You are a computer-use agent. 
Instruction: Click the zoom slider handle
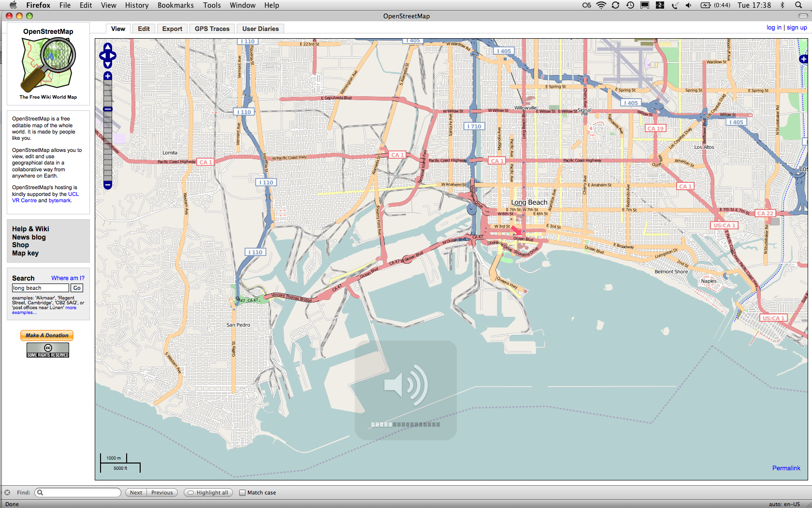pos(108,109)
